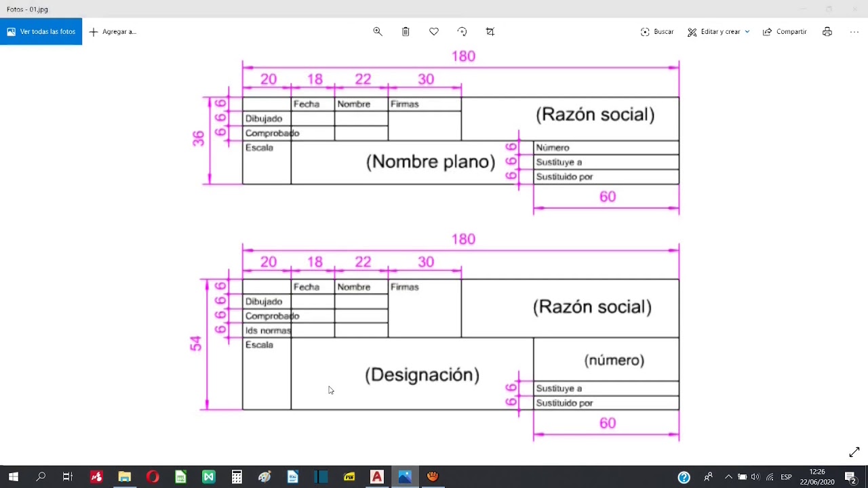
Task: Click the dimension '54' label
Action: point(196,344)
